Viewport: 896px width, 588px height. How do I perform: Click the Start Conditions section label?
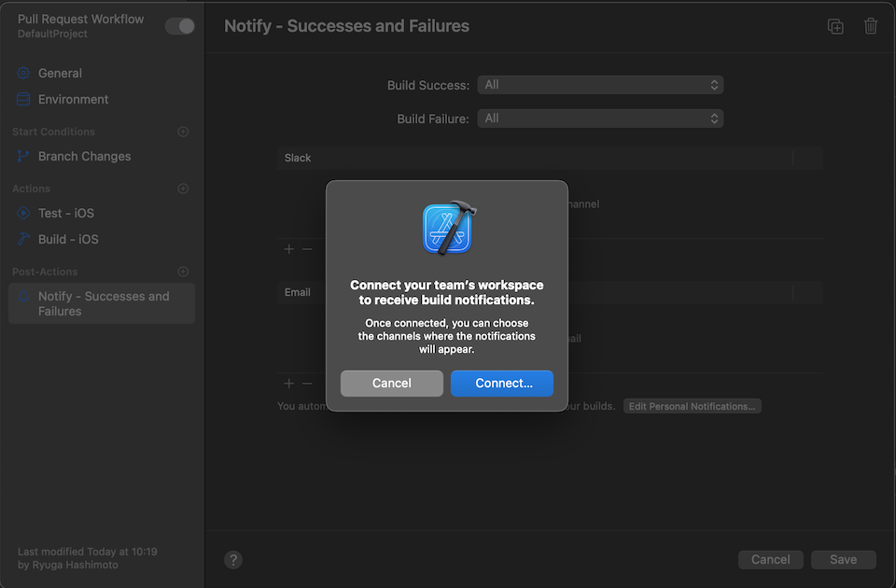point(54,132)
